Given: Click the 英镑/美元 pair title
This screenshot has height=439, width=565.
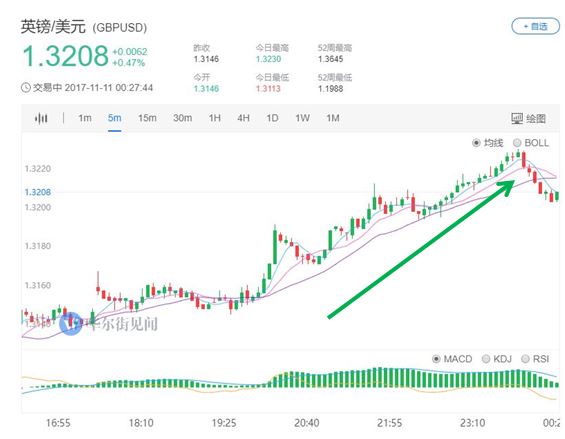Looking at the screenshot, I should click(x=53, y=27).
